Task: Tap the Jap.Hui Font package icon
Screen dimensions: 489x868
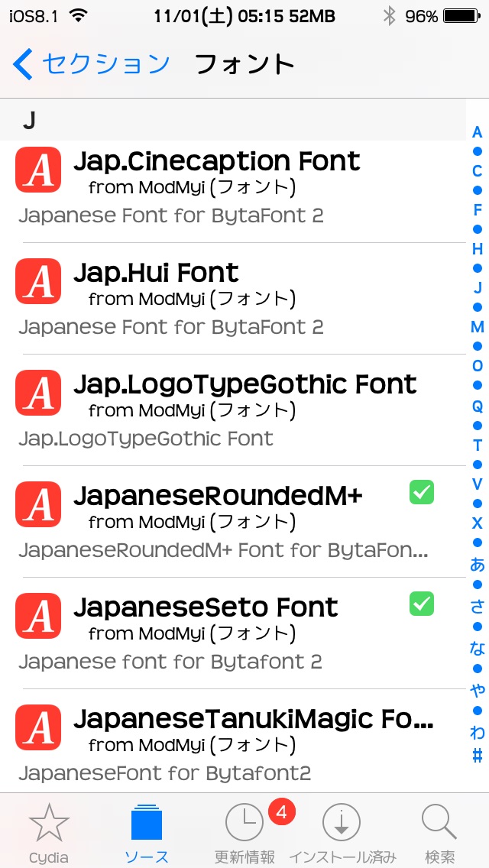Action: (38, 281)
